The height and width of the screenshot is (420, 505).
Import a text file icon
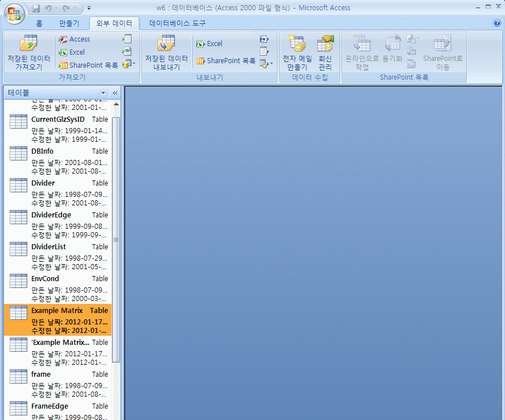pyautogui.click(x=126, y=39)
